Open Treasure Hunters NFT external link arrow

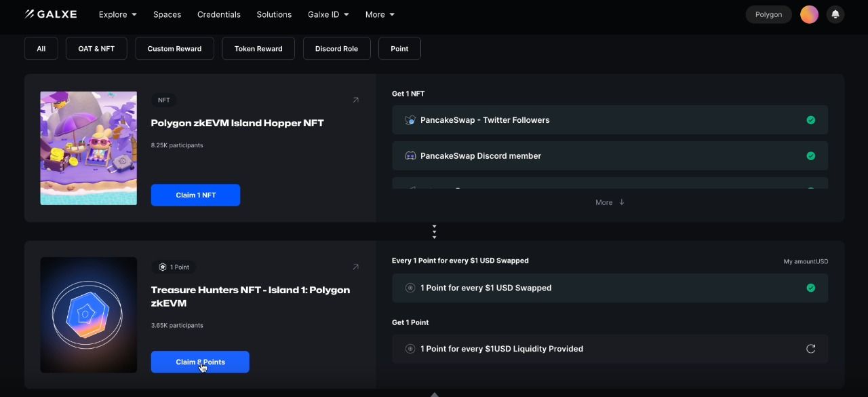[355, 267]
